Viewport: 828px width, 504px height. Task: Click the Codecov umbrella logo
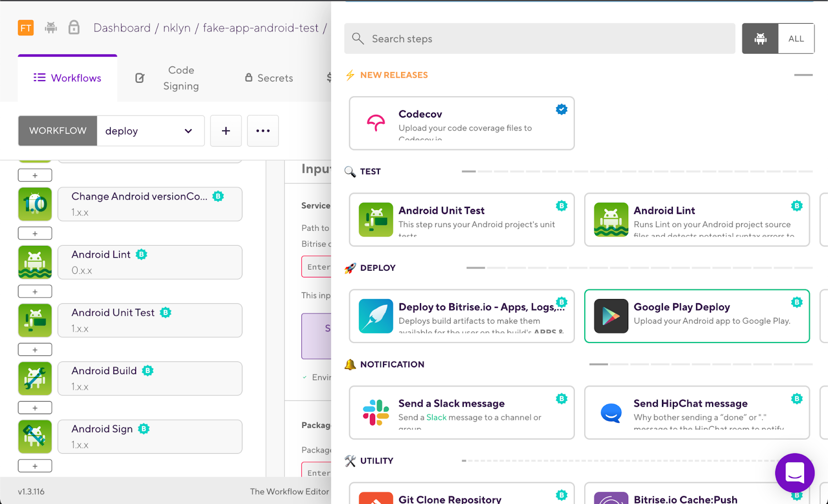(376, 123)
